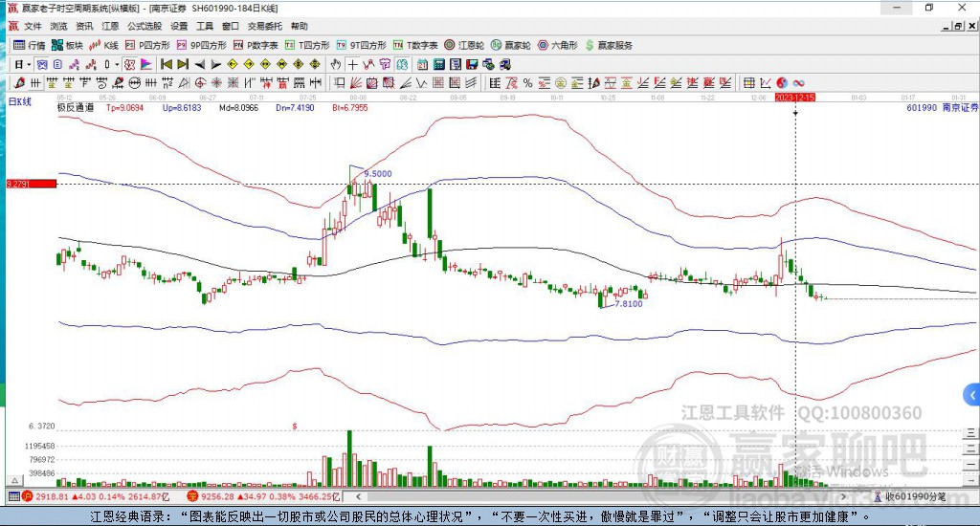Viewport: 980px width, 526px height.
Task: Click the horizontal scrollbar right arrow
Action: 843,496
